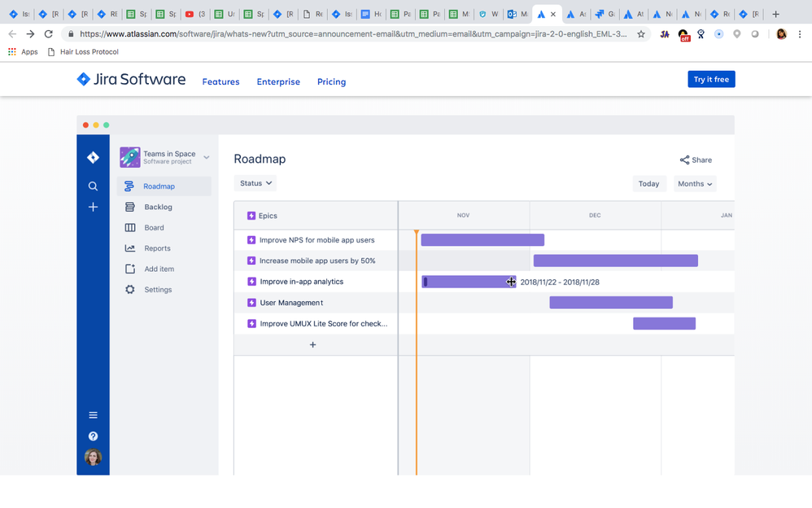
Task: Click the epic icon for User Management
Action: pyautogui.click(x=251, y=303)
